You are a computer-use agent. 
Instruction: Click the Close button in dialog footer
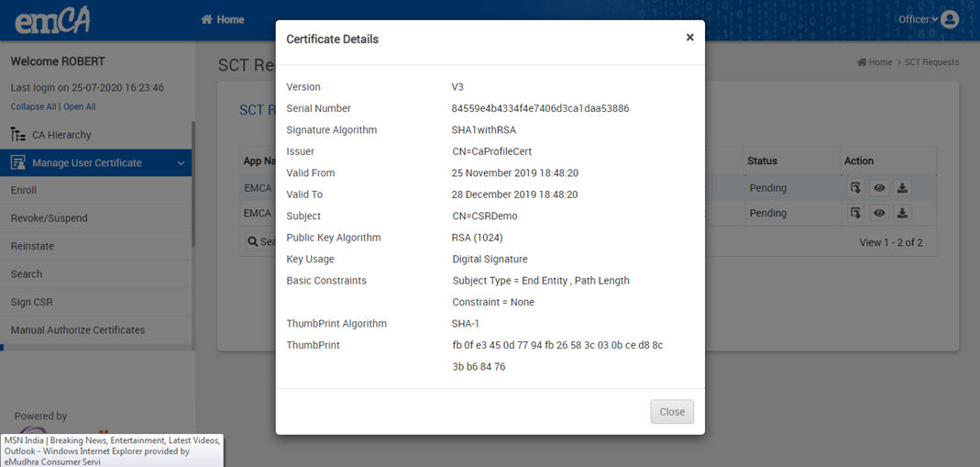[672, 412]
